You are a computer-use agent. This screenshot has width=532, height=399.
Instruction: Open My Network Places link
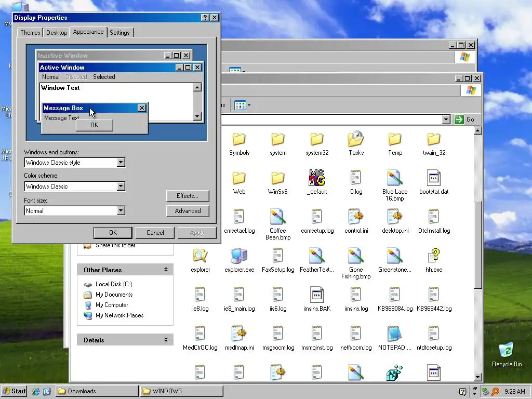tap(119, 315)
